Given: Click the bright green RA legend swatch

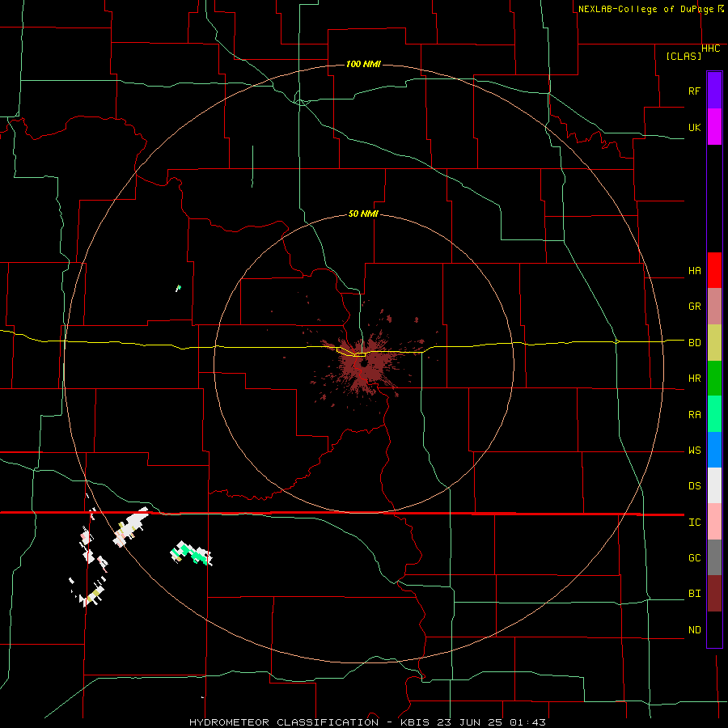Looking at the screenshot, I should point(714,414).
